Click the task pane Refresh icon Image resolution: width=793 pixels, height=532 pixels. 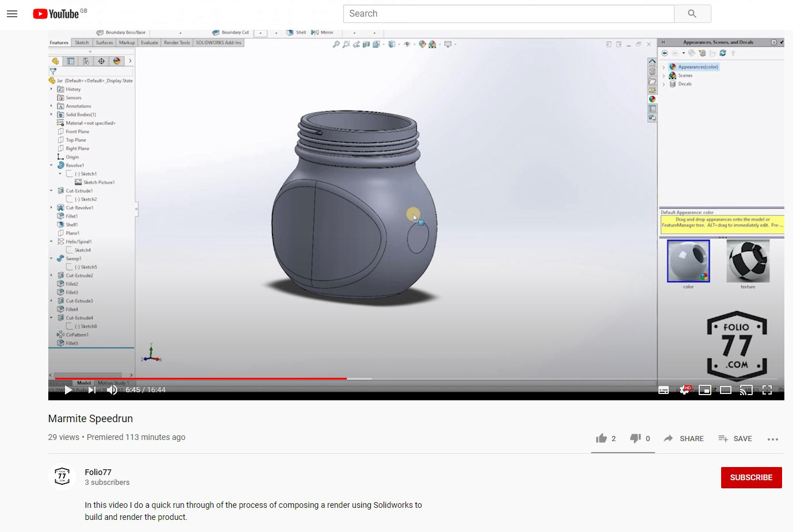tap(723, 53)
